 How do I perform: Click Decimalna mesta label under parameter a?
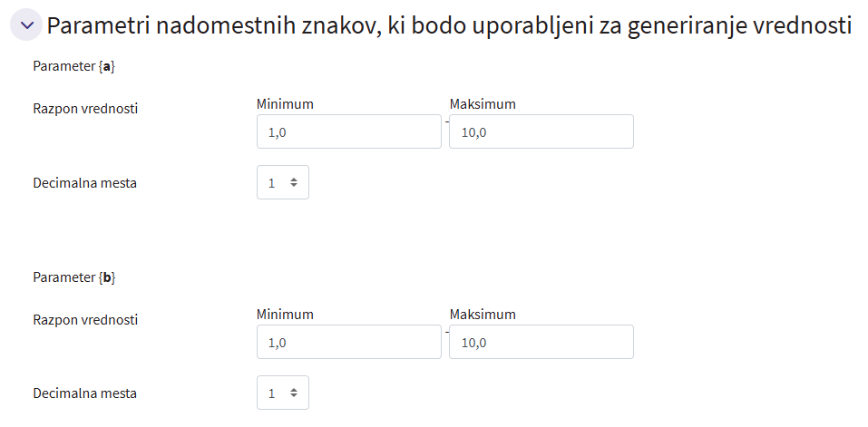pos(85,183)
